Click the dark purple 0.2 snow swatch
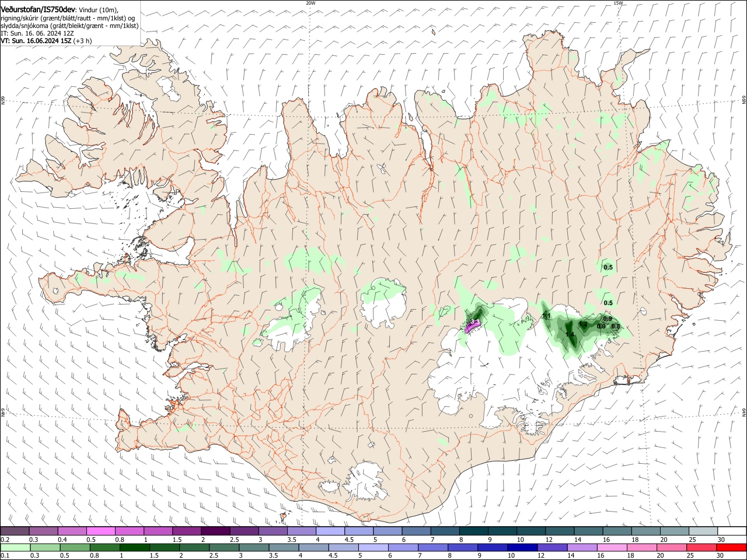Viewport: 747px width, 560px height. coord(15,531)
